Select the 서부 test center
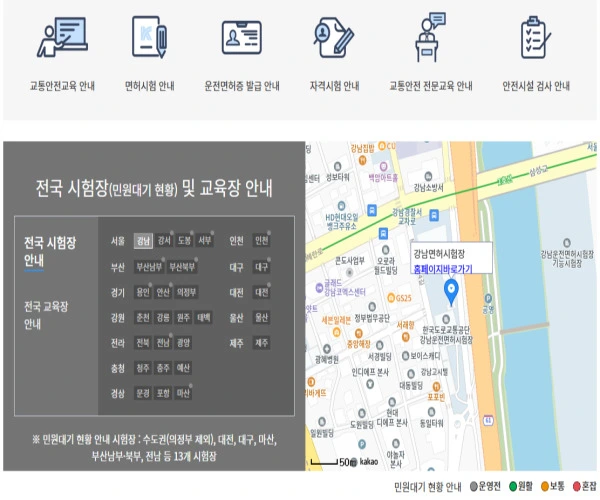This screenshot has height=500, width=600. point(205,240)
